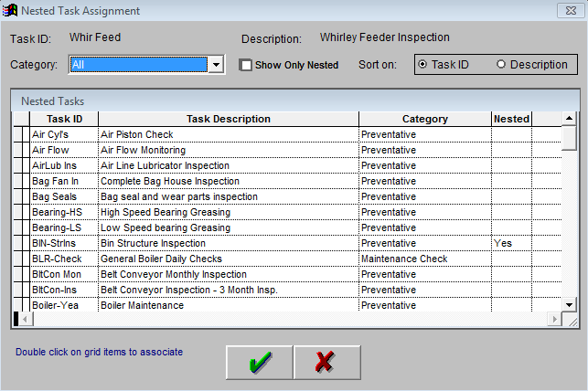Screen dimensions: 588x391
Task: Click the Nested column header
Action: (x=511, y=119)
